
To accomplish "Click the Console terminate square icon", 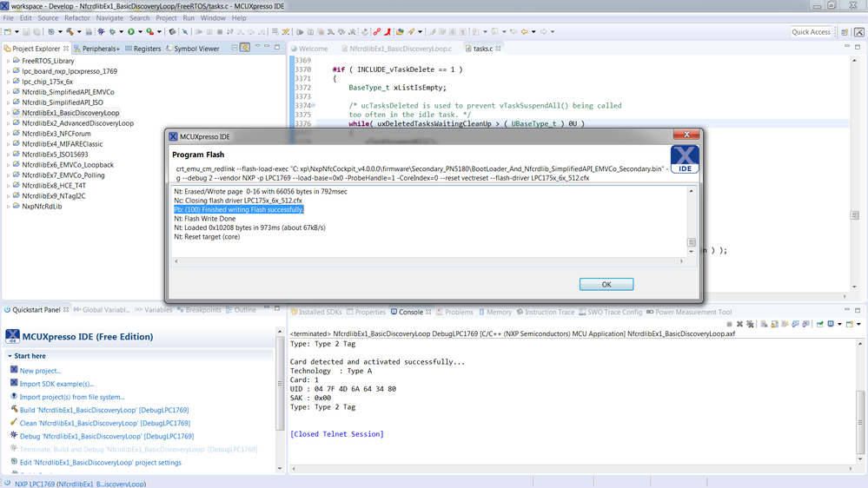I will coord(730,324).
